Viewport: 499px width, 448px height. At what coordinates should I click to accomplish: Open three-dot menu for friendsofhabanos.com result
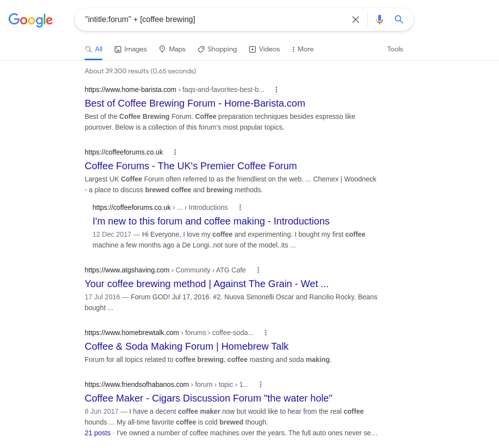tap(261, 385)
